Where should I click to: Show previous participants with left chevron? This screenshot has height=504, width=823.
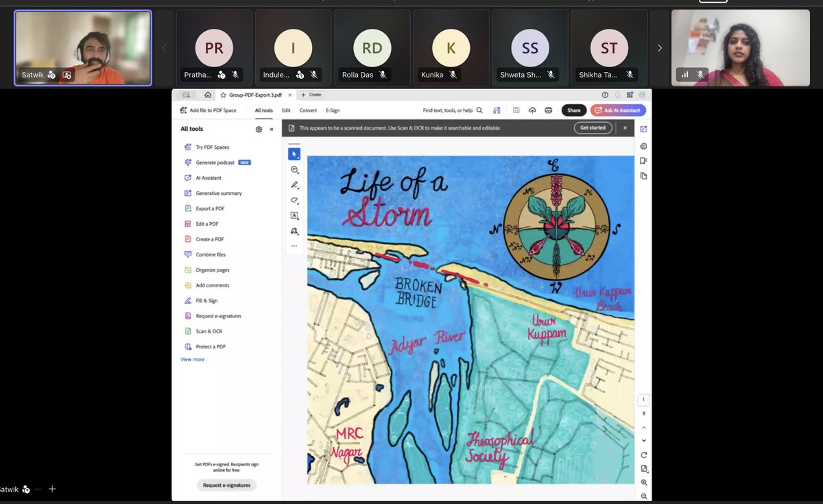coord(163,48)
